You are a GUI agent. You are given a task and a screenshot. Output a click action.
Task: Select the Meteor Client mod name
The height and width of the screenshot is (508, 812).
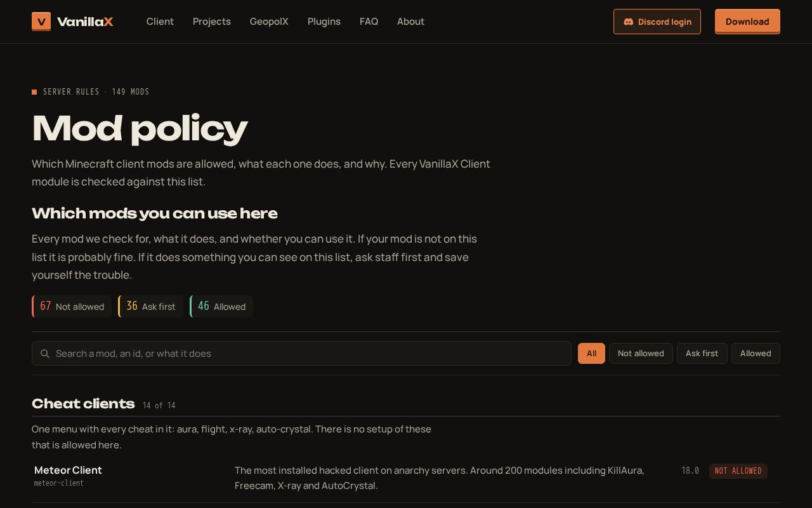(68, 470)
